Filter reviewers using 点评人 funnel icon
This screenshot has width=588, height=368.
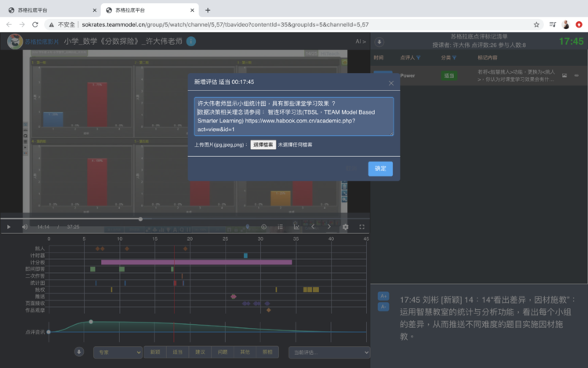[419, 58]
